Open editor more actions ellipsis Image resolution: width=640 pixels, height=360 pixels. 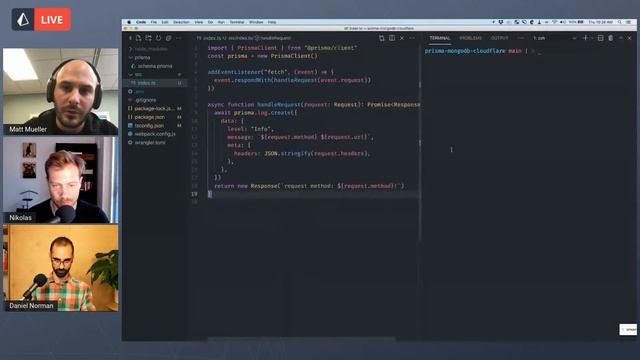pos(412,38)
